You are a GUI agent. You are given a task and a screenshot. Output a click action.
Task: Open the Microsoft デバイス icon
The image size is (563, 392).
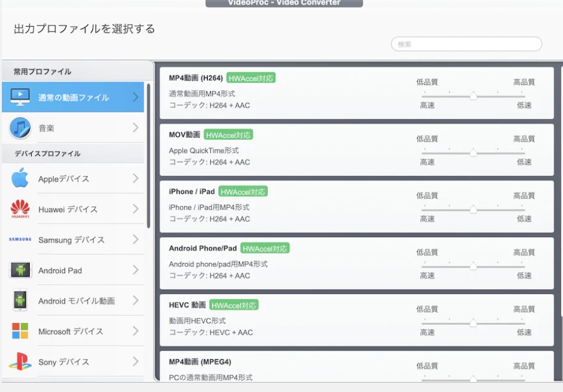tap(19, 331)
